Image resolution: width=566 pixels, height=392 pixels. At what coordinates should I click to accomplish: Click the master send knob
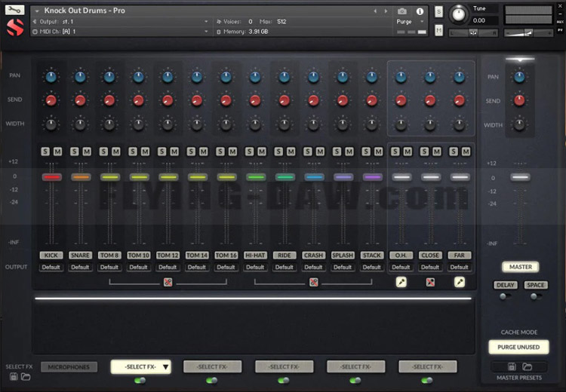(519, 101)
